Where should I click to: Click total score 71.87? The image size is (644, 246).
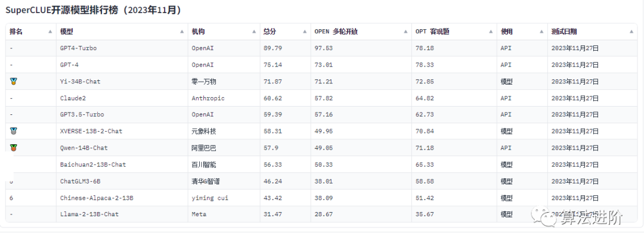273,82
